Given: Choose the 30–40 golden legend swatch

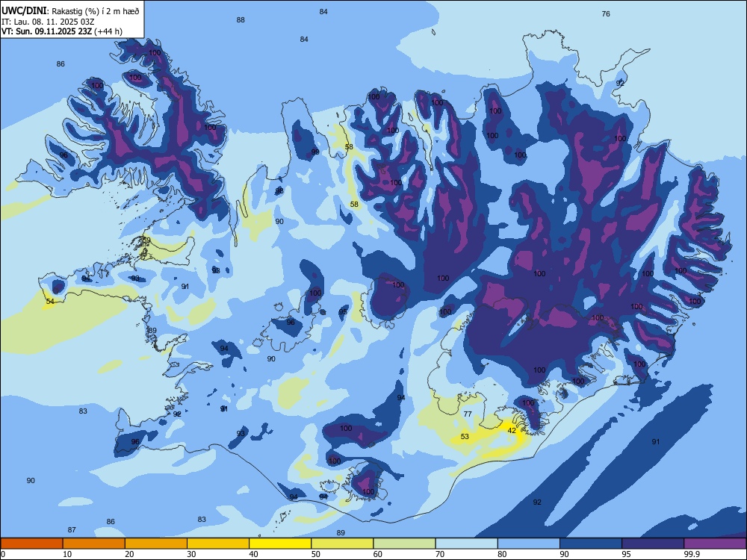Looking at the screenshot, I should [218, 544].
